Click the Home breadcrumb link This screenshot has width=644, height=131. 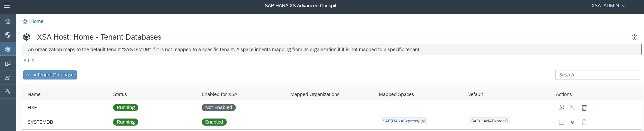coord(37,22)
